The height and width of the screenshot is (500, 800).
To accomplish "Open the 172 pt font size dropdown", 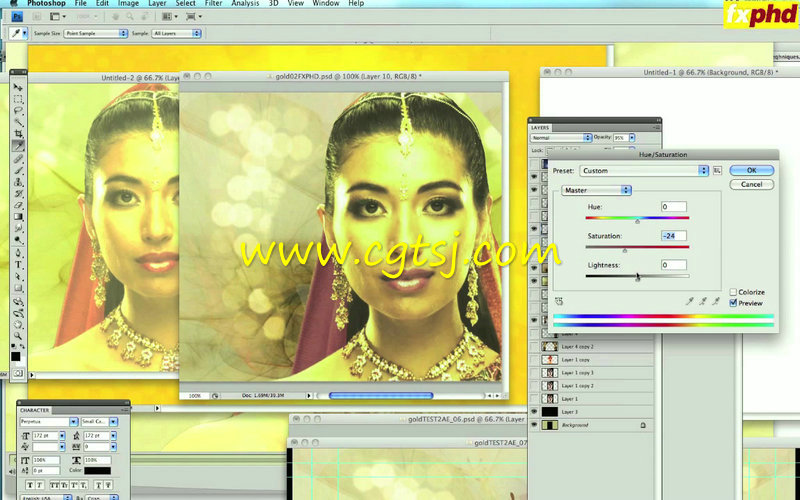I will (x=62, y=436).
